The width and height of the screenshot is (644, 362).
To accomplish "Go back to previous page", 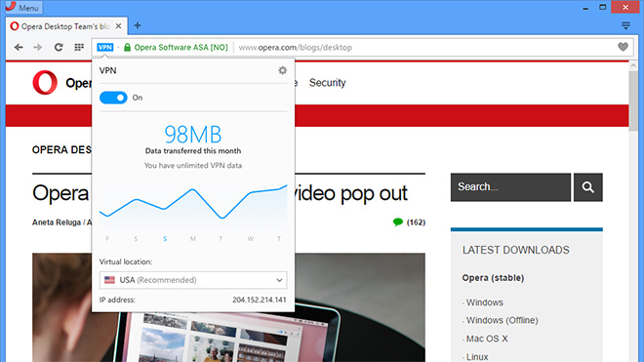I will pos(19,47).
